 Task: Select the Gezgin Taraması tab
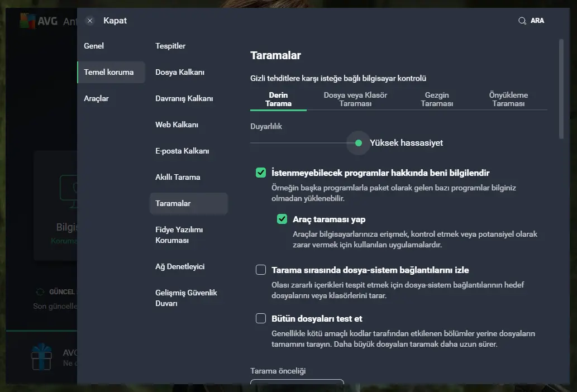437,99
